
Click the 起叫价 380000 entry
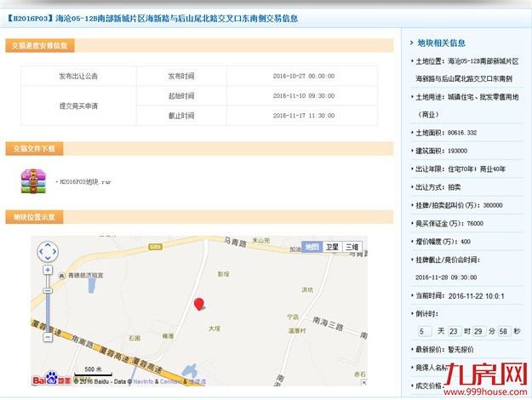click(459, 205)
